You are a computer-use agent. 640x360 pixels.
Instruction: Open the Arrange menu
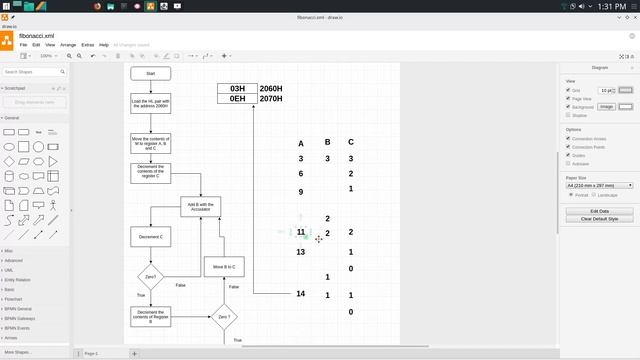tap(68, 45)
